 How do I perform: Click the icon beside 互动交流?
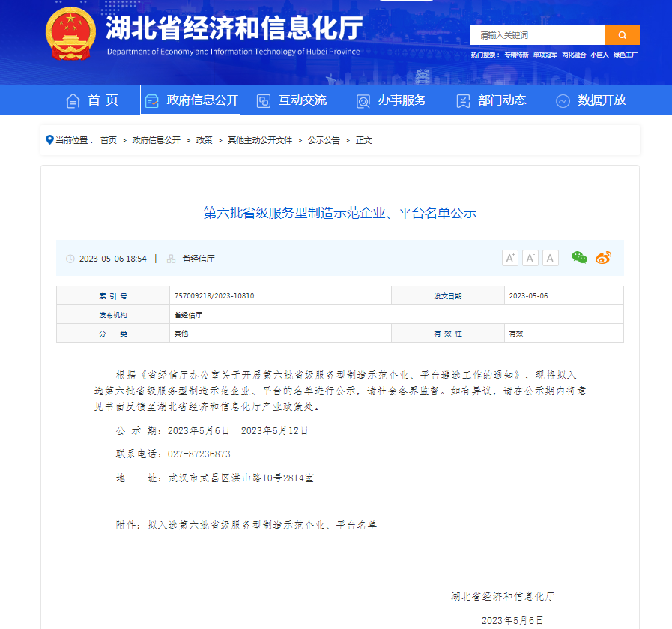pyautogui.click(x=264, y=101)
